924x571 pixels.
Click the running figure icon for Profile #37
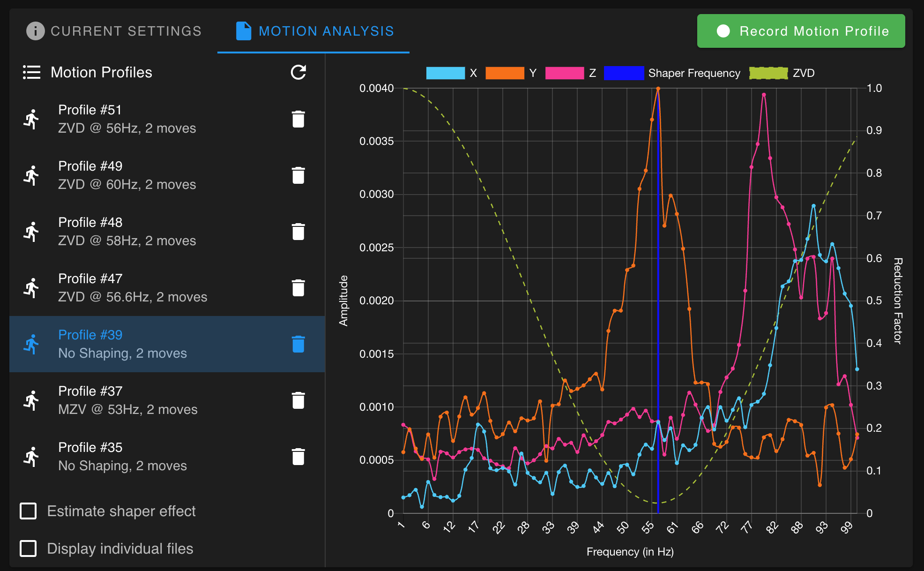coord(31,400)
